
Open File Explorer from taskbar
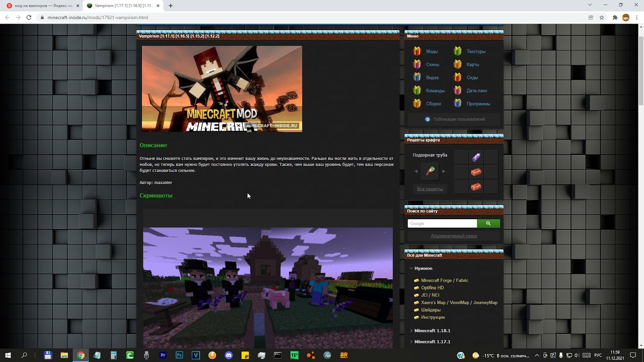pyautogui.click(x=64, y=355)
